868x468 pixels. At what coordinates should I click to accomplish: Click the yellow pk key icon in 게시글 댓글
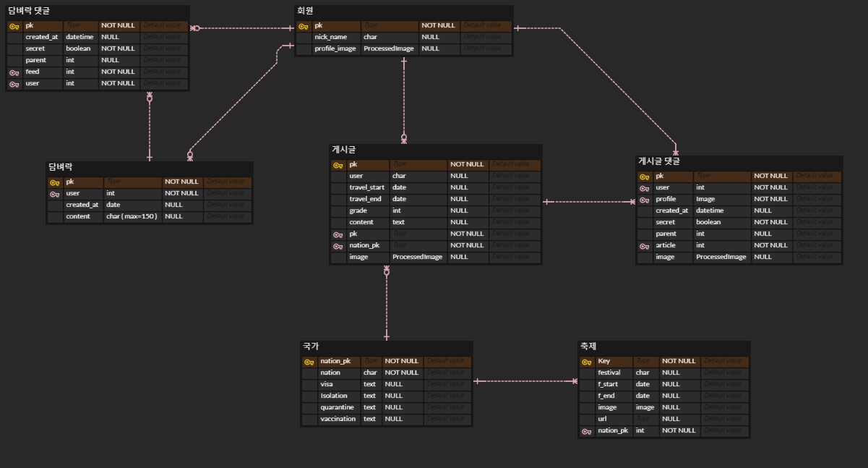644,176
